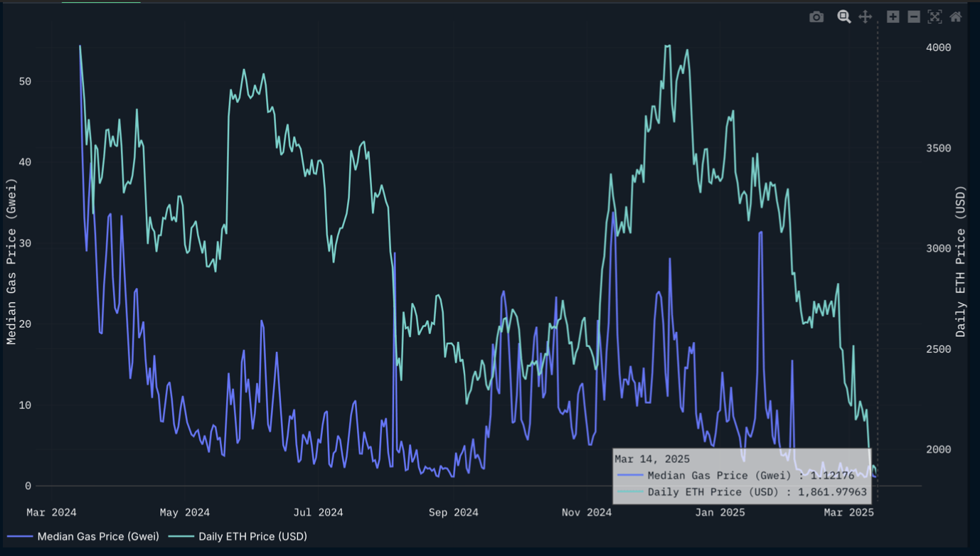Download the chart as PNG via camera icon
Screen dimensions: 980x556
pyautogui.click(x=816, y=16)
